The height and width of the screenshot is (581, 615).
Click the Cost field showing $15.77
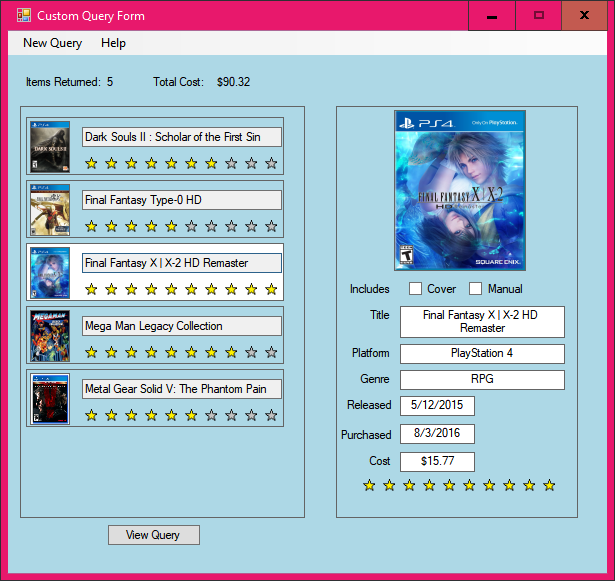(437, 462)
